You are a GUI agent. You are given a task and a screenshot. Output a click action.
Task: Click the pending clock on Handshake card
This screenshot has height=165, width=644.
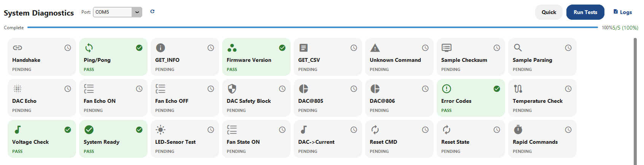68,48
